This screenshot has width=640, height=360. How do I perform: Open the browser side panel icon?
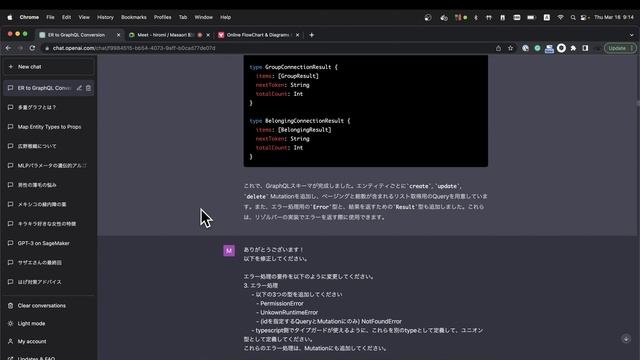585,48
